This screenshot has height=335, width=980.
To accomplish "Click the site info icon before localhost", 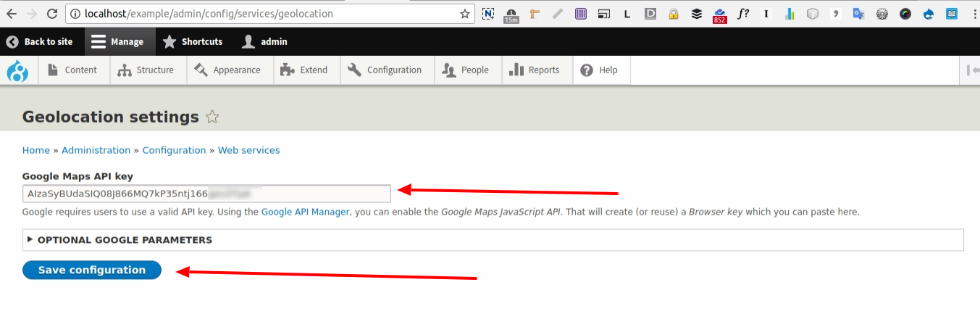I will point(75,14).
